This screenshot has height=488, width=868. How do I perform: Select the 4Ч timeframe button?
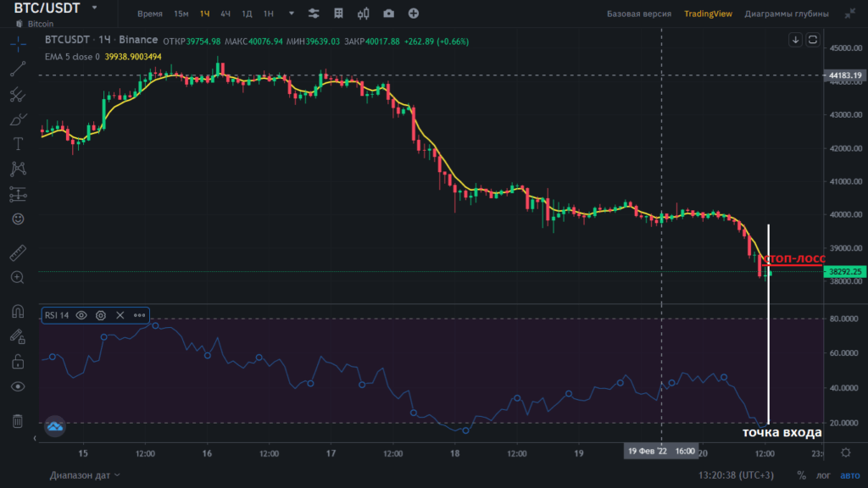(x=225, y=14)
